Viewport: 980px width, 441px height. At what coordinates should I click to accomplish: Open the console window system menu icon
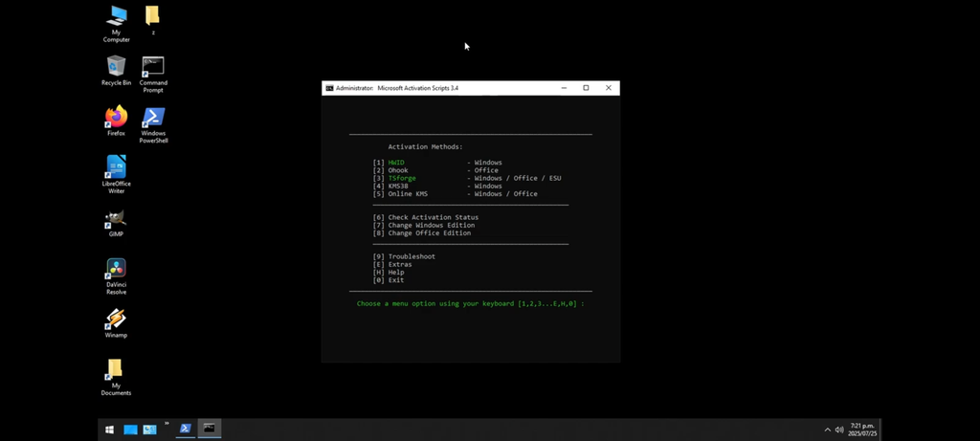click(329, 88)
